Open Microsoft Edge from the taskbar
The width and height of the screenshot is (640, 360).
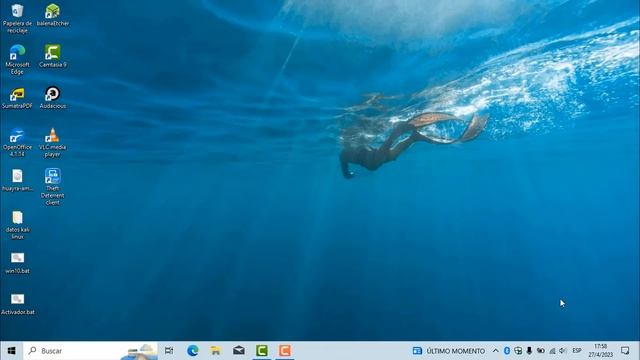click(x=193, y=351)
